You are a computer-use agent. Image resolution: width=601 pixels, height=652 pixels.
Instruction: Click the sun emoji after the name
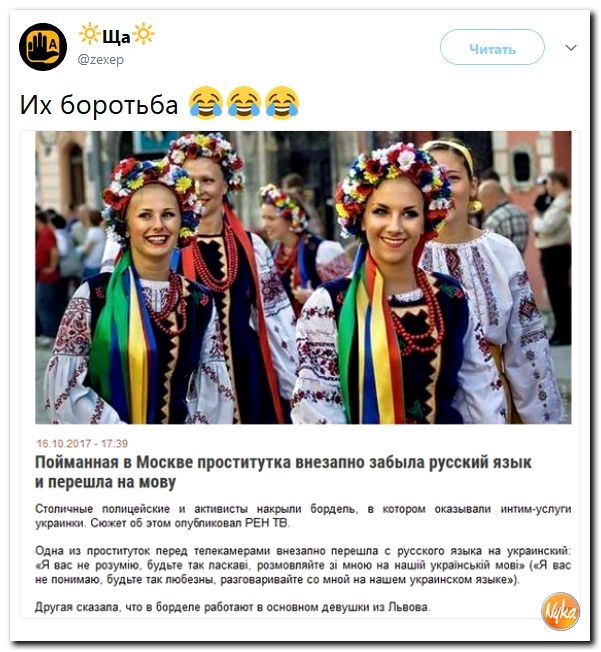[144, 34]
